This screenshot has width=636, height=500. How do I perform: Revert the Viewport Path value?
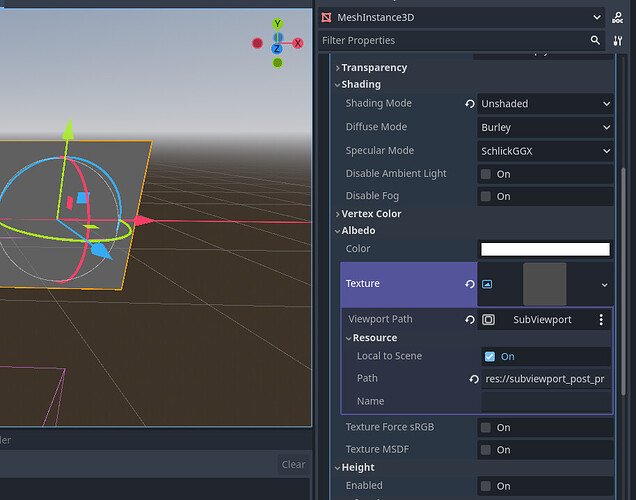470,320
